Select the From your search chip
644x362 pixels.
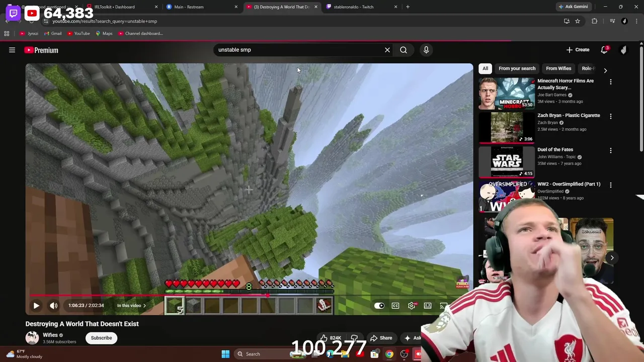pos(517,68)
